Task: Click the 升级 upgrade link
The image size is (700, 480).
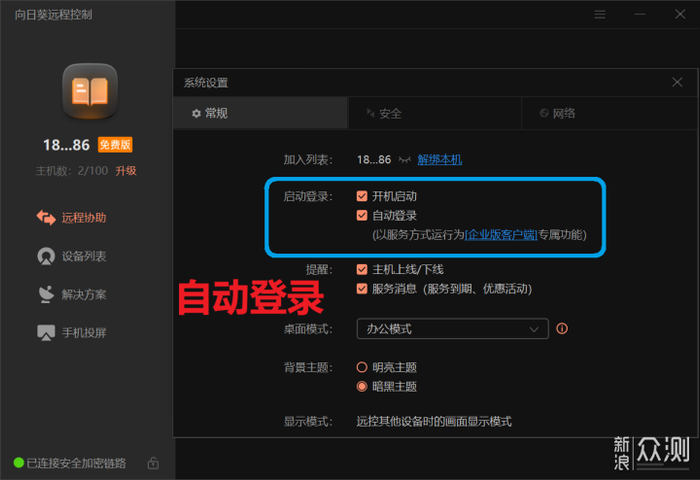Action: (x=126, y=171)
